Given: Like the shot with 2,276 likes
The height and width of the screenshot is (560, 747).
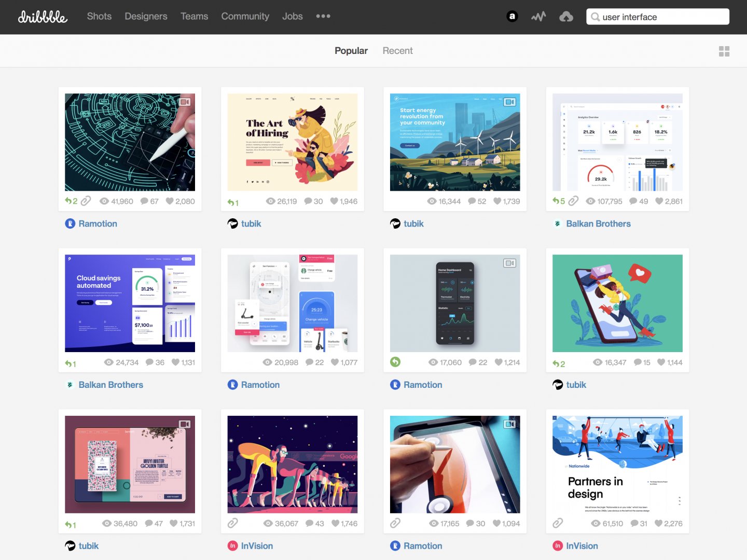Looking at the screenshot, I should (669, 524).
